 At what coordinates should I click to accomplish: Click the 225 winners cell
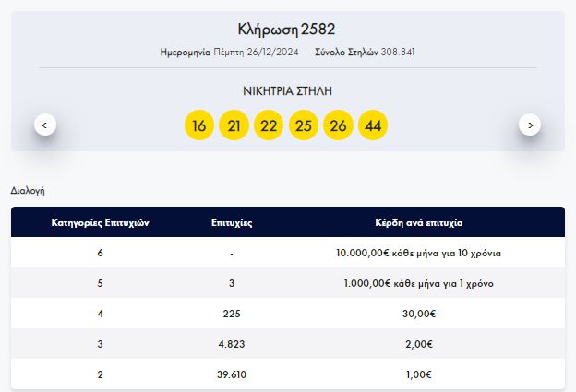(x=232, y=314)
